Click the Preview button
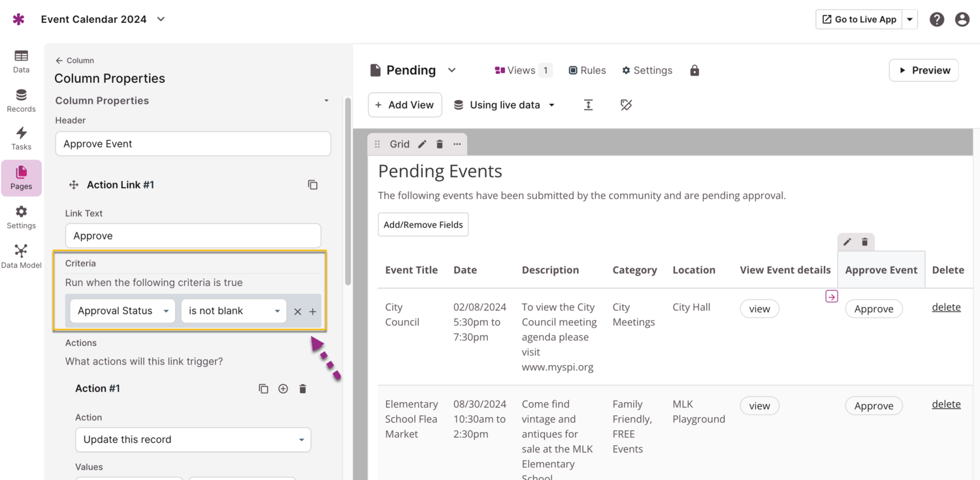 point(923,71)
